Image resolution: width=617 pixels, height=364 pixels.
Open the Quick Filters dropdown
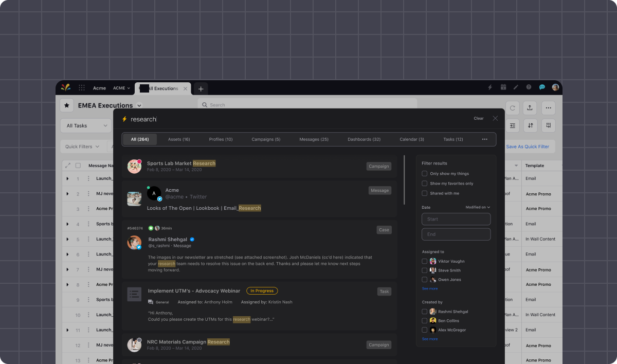82,147
